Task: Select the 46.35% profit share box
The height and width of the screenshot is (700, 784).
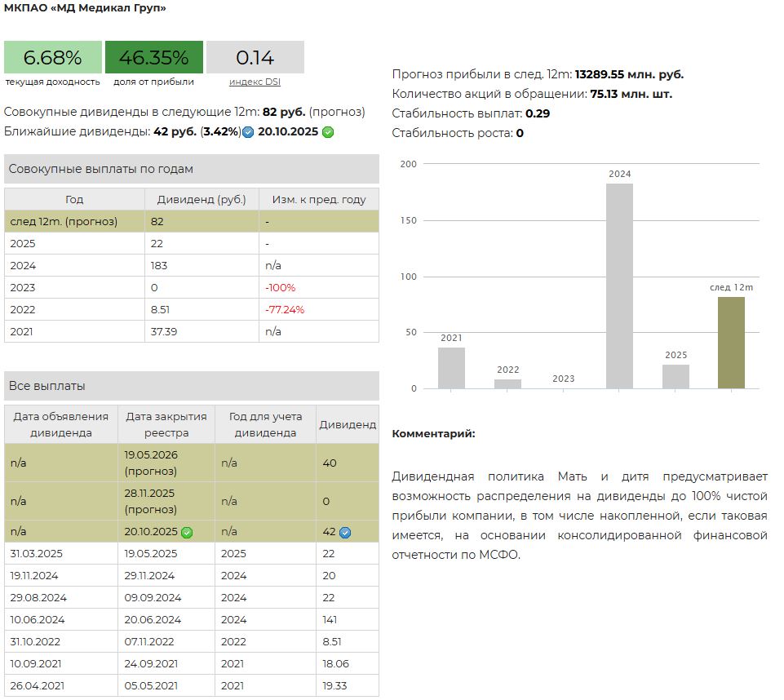Action: [153, 58]
